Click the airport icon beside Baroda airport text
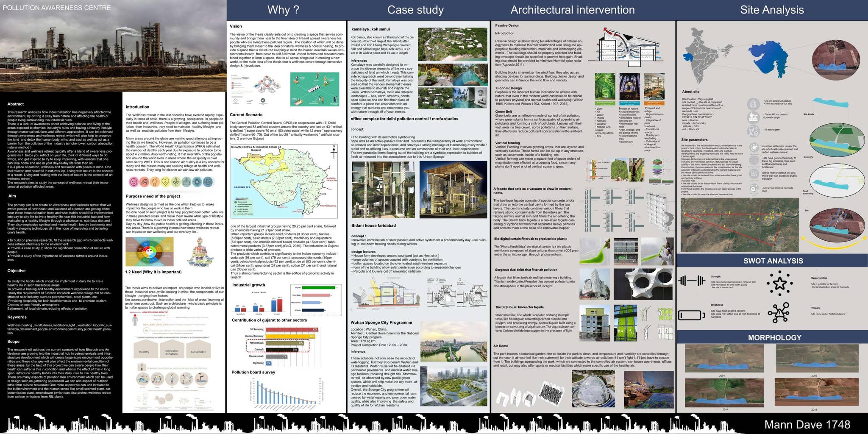868x434 pixels. 753,117
